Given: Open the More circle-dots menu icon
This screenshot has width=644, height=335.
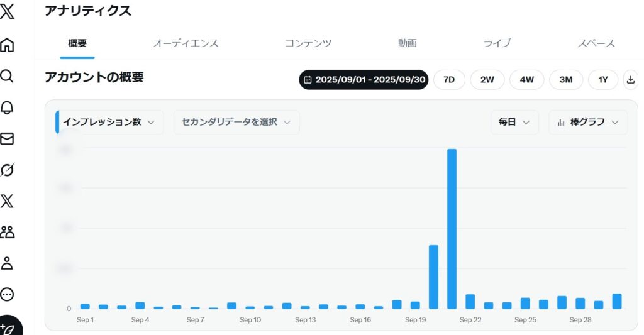Looking at the screenshot, I should tap(8, 294).
